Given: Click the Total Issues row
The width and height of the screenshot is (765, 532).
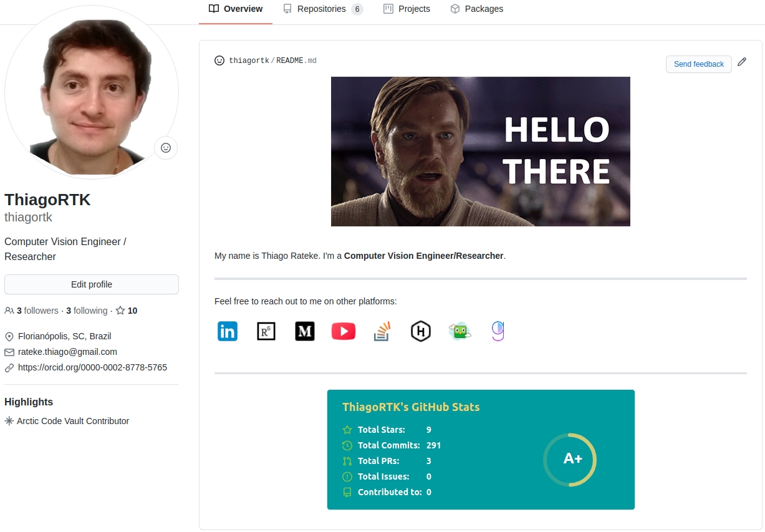Looking at the screenshot, I should [387, 476].
